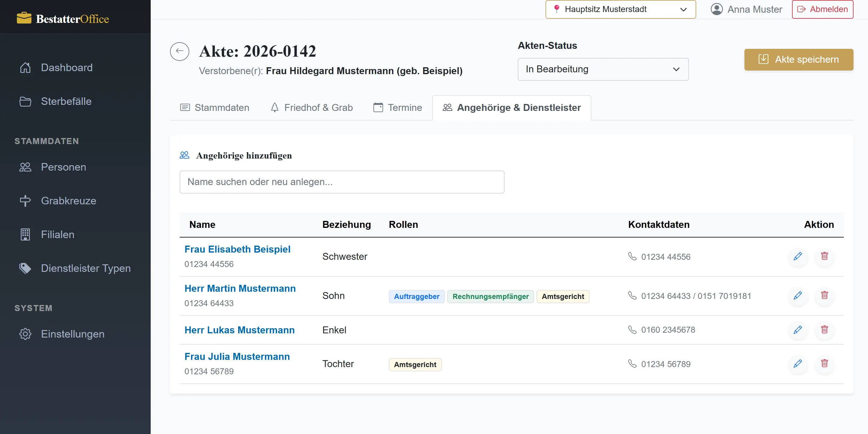This screenshot has width=868, height=434.
Task: Delete Frau Elisabeth Beispiel with trash icon
Action: [825, 256]
